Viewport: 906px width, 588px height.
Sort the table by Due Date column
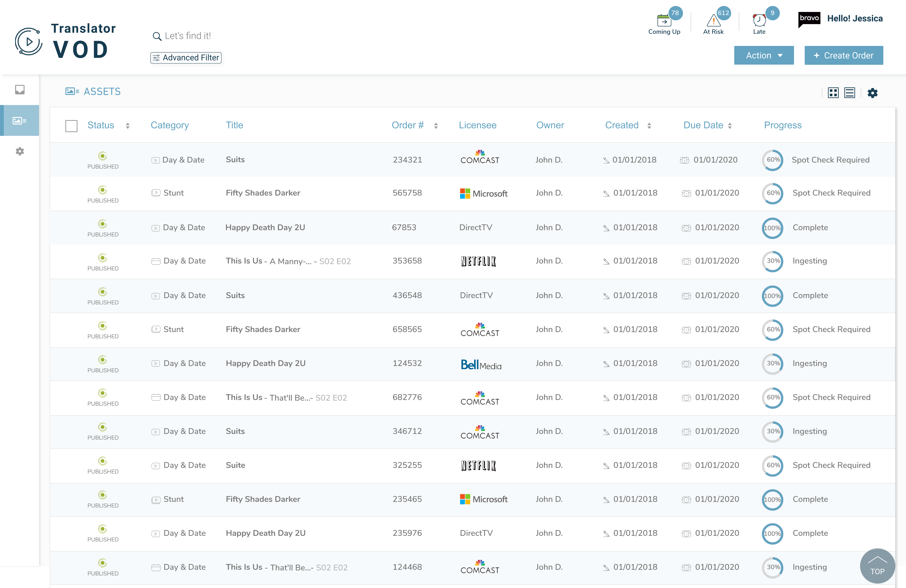coord(729,126)
